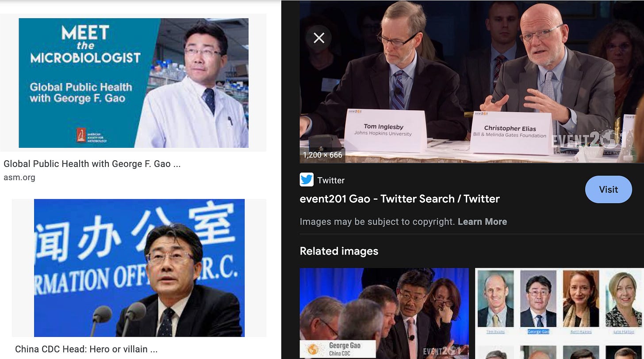Click the Twitter bird logo icon
644x359 pixels.
(307, 180)
